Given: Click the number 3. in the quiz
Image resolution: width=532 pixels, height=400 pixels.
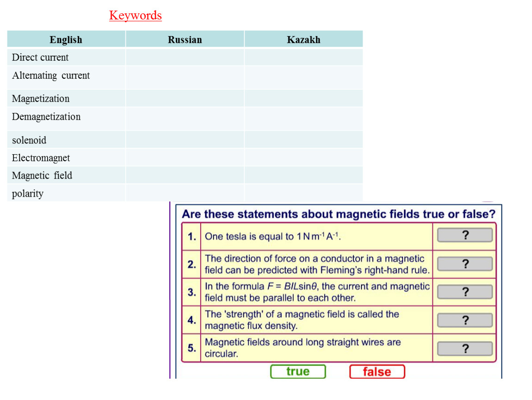Looking at the screenshot, I should 192,292.
